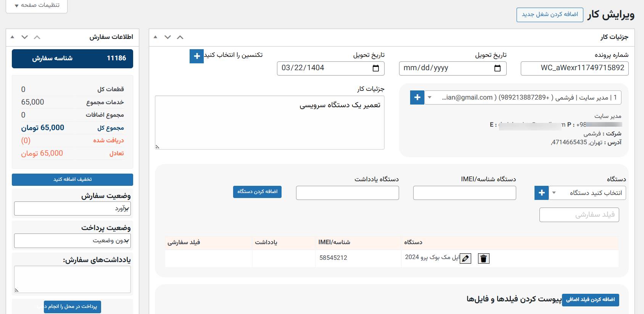The width and height of the screenshot is (644, 314).
Task: Open 'انتخاب کنید دستگاه' device dropdown
Action: point(587,193)
